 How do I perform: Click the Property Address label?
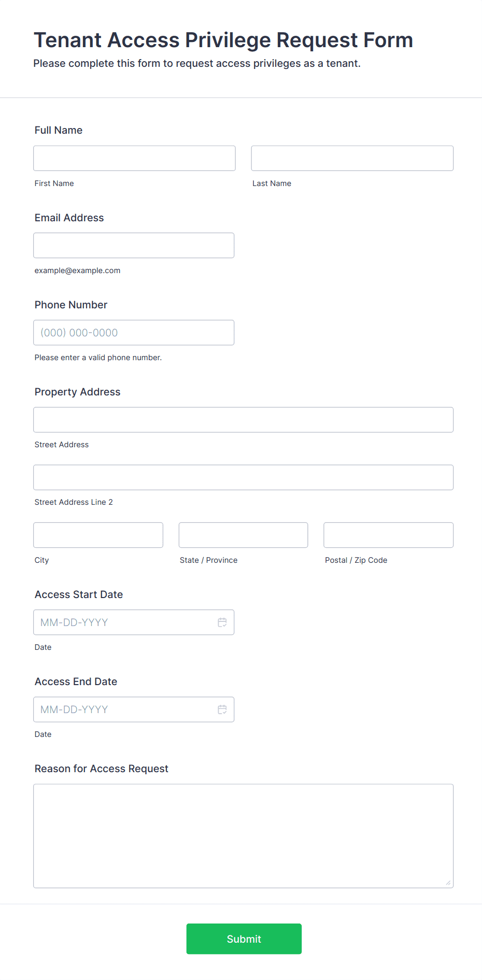77,392
